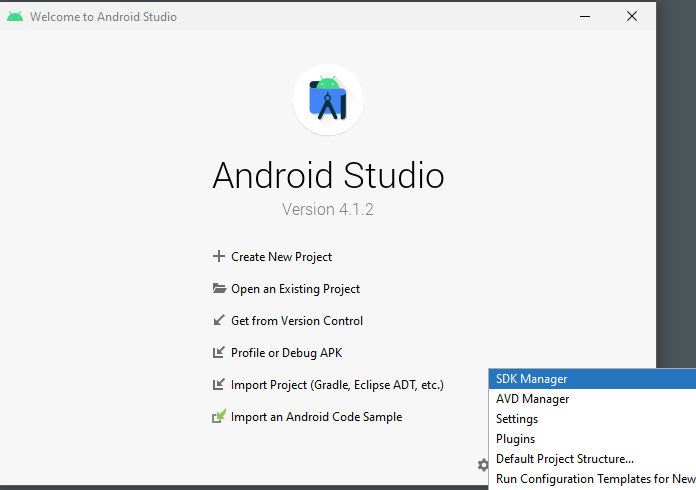696x490 pixels.
Task: Click the Welcome to Android Studio title text
Action: point(103,17)
